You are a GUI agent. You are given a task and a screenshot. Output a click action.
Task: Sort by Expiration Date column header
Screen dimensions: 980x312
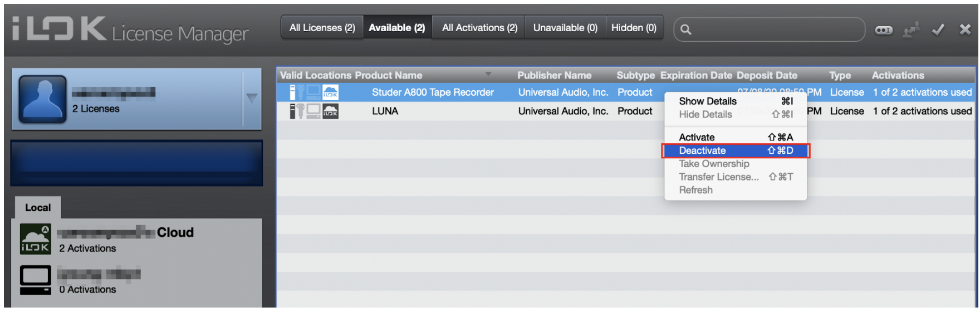(696, 75)
